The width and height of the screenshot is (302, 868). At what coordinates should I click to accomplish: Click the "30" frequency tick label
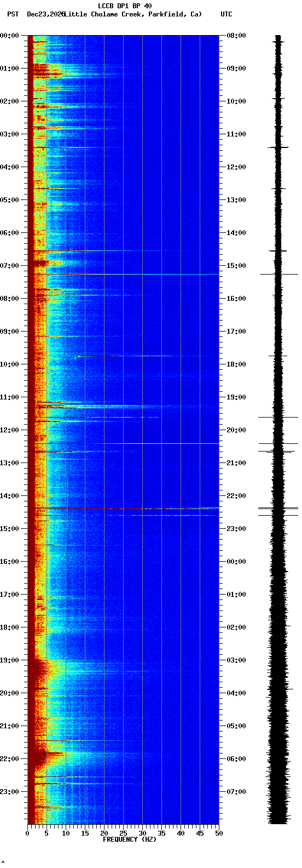click(x=142, y=833)
